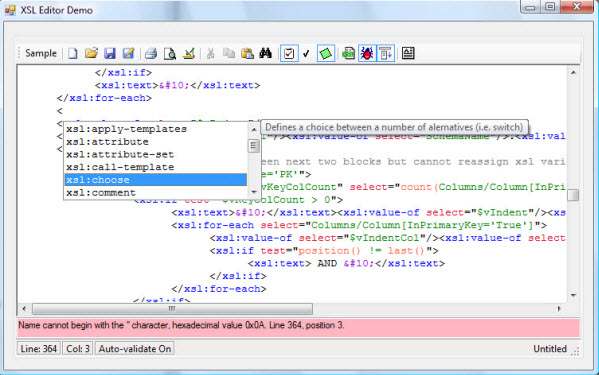Open Find with the binoculars icon
The width and height of the screenshot is (599, 375).
click(266, 53)
